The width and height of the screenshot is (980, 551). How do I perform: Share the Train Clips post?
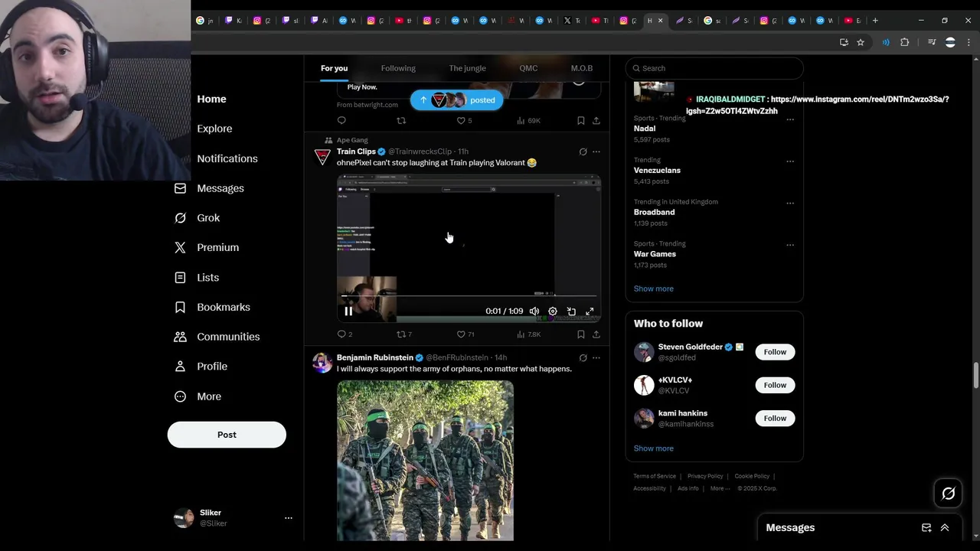point(596,334)
